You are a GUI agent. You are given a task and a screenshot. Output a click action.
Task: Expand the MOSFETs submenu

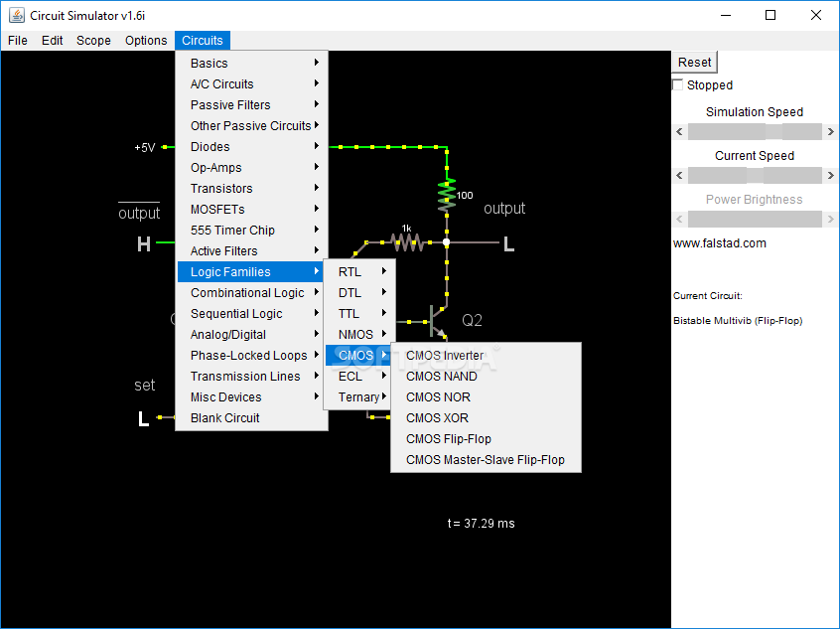pyautogui.click(x=251, y=210)
